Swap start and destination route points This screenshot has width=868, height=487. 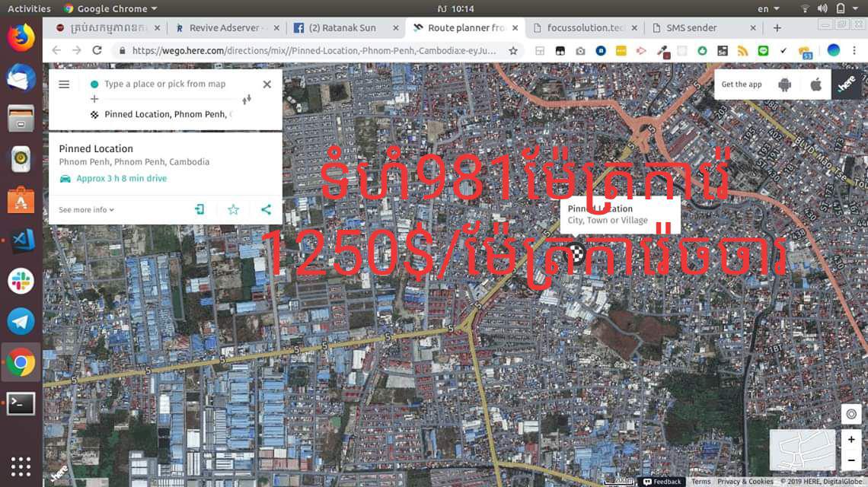point(247,100)
